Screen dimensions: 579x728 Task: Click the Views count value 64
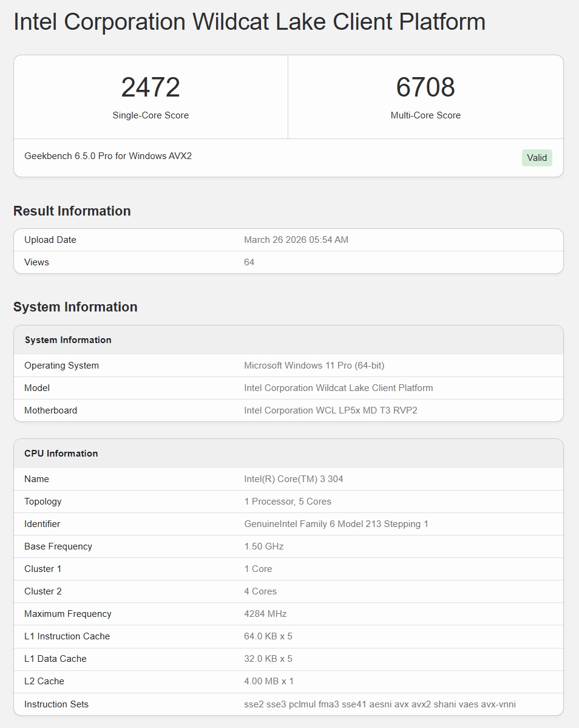249,262
